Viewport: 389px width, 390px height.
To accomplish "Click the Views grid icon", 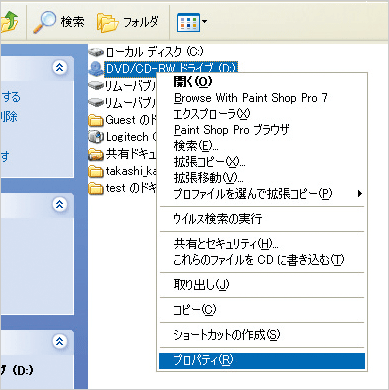I will [x=188, y=22].
